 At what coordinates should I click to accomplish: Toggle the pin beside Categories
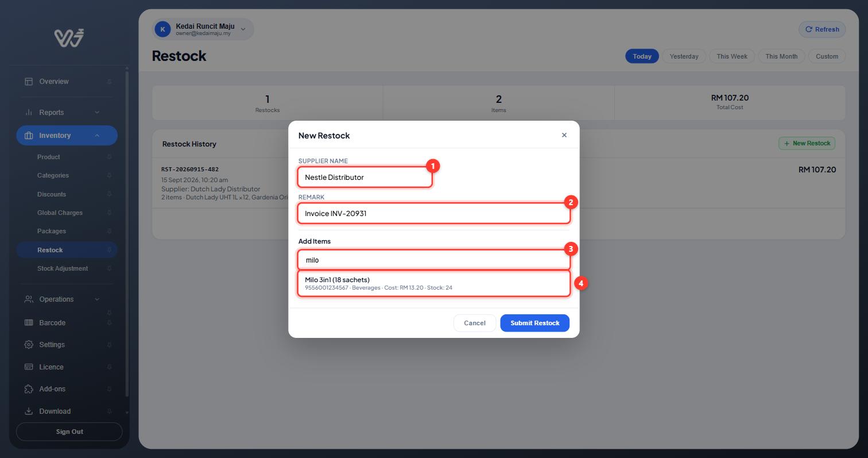109,175
